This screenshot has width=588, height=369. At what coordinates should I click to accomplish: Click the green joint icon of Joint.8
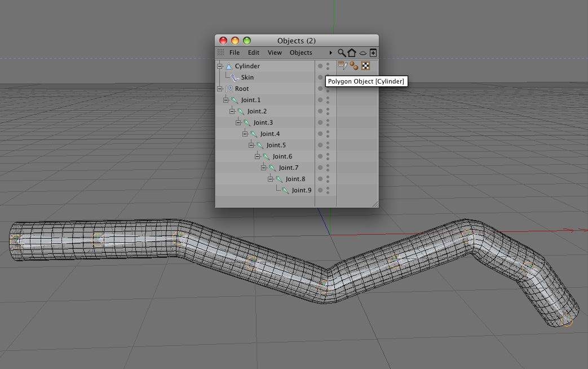coord(279,179)
